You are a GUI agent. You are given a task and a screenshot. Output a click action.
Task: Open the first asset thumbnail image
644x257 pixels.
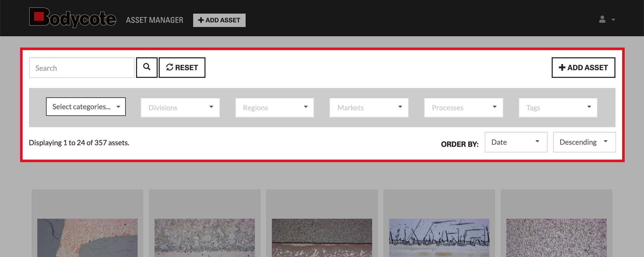87,238
